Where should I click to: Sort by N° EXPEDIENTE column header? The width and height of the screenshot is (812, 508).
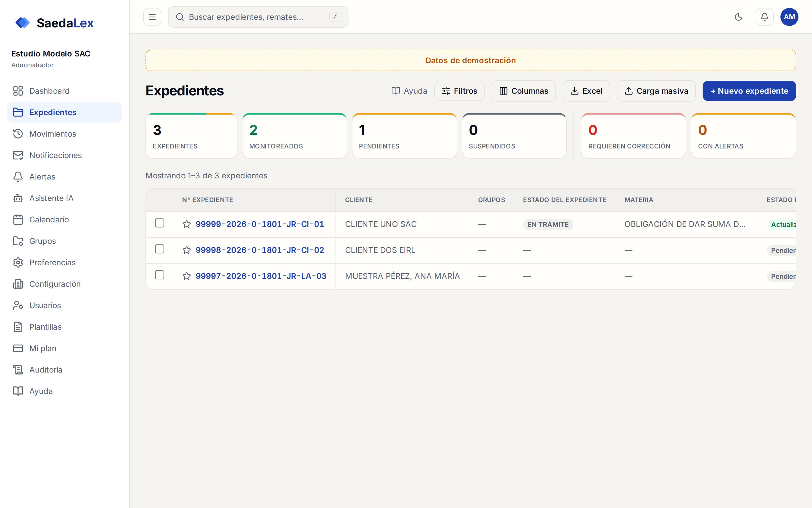click(207, 200)
